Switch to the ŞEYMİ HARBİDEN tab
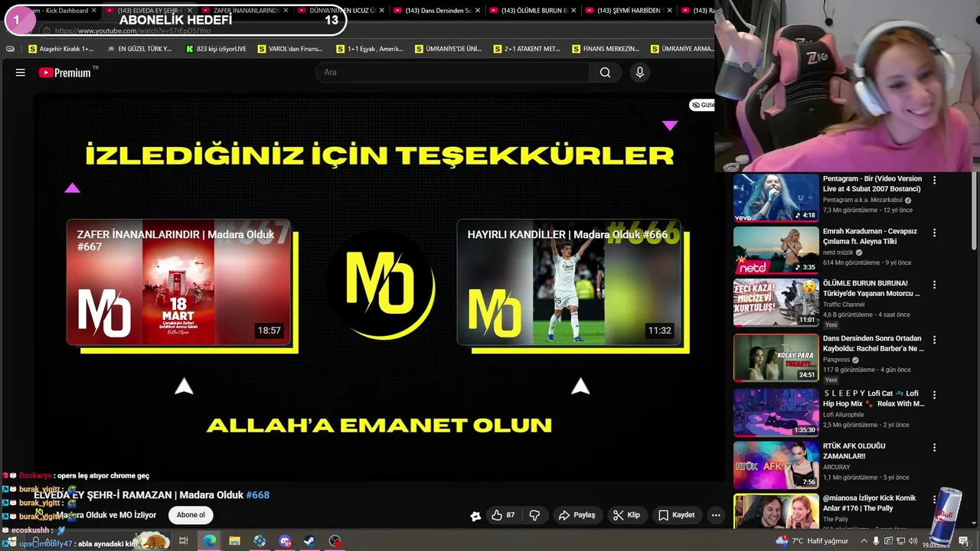The height and width of the screenshot is (551, 980). (628, 11)
